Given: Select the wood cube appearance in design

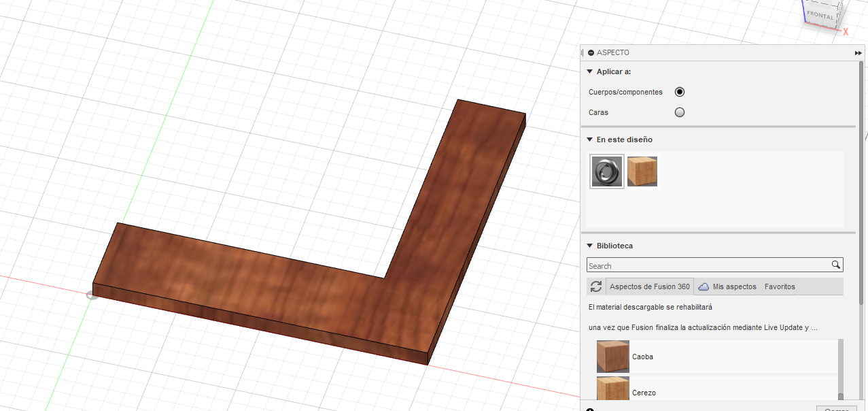Looking at the screenshot, I should pyautogui.click(x=642, y=171).
